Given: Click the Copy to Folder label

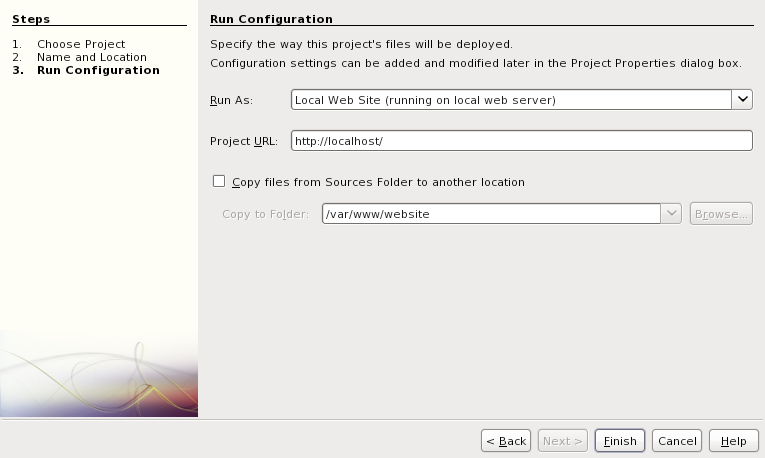Looking at the screenshot, I should click(265, 214).
